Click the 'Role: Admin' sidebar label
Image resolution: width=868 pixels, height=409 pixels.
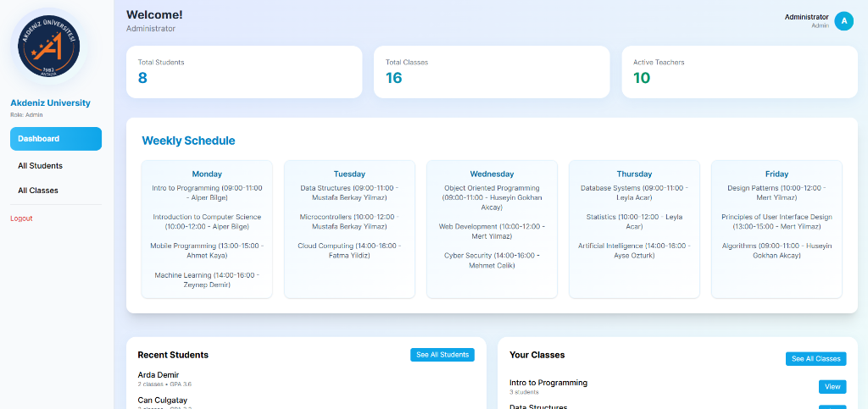26,115
